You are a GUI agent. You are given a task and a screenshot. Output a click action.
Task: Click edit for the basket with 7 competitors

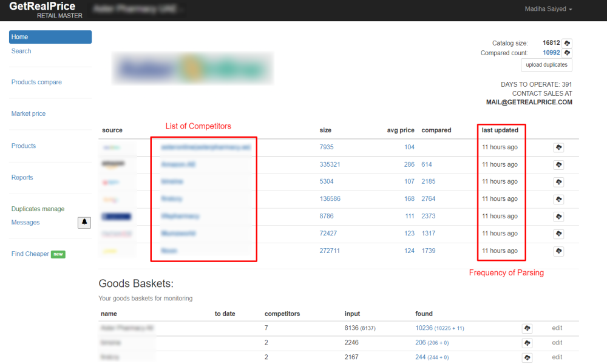pyautogui.click(x=557, y=328)
